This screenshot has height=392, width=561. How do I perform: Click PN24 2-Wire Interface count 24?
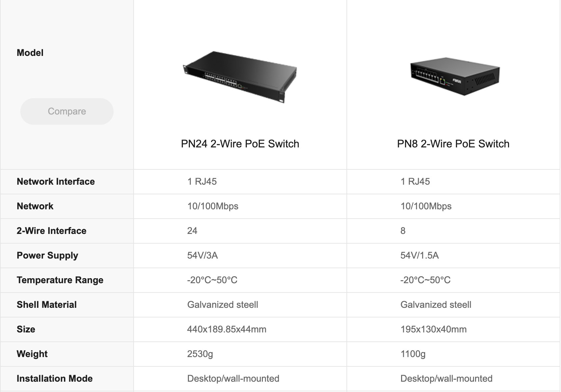[x=192, y=231]
